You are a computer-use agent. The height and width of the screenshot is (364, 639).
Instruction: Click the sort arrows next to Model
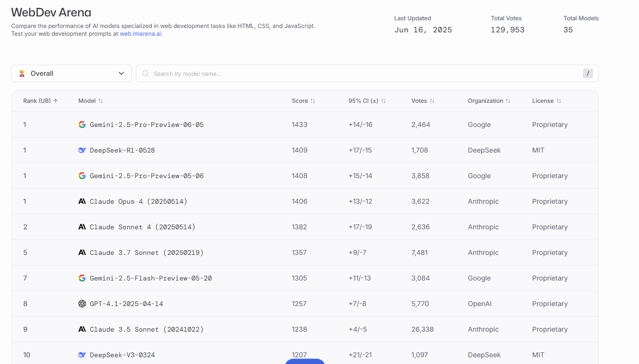101,101
